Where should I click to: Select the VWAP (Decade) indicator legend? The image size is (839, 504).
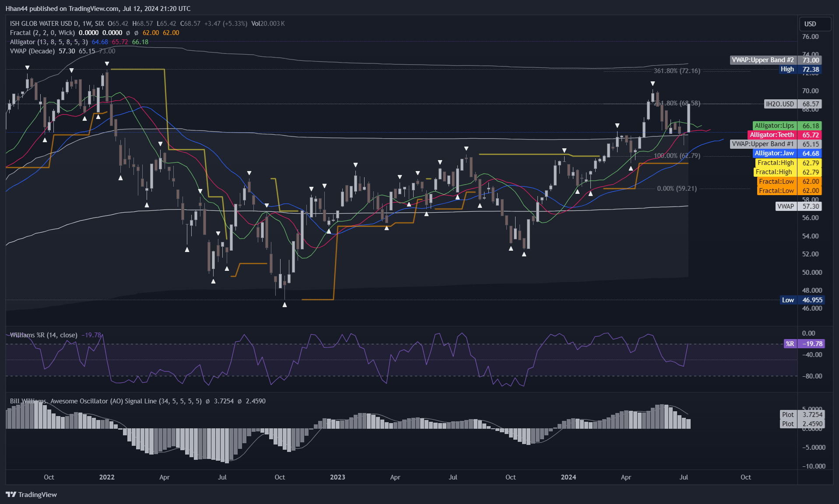(32, 51)
